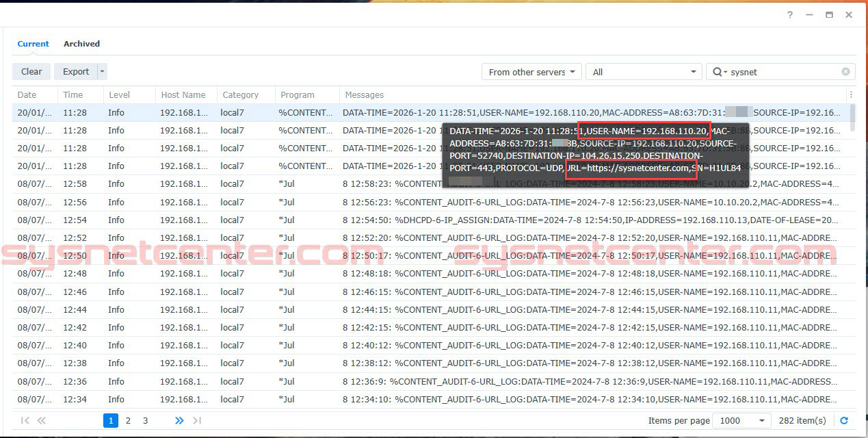Select the Current tab

tap(33, 44)
